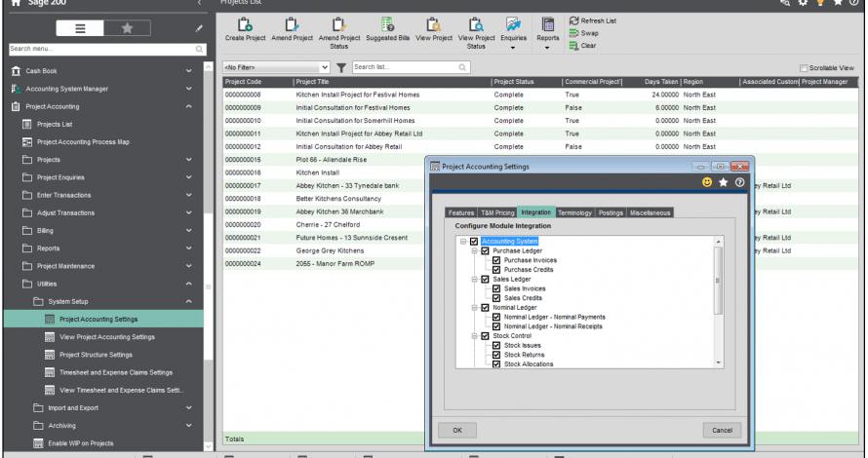This screenshot has height=458, width=868.
Task: Open Project Structure Settings item
Action: [96, 355]
